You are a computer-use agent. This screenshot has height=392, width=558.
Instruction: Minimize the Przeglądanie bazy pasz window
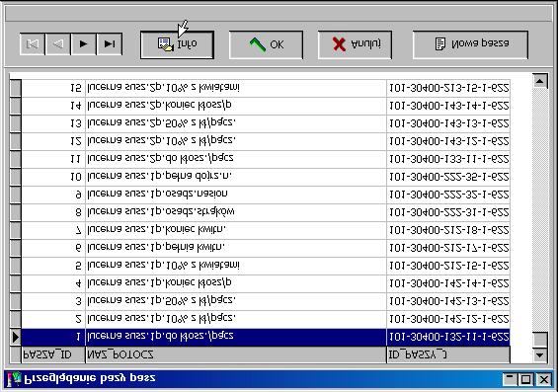511,379
